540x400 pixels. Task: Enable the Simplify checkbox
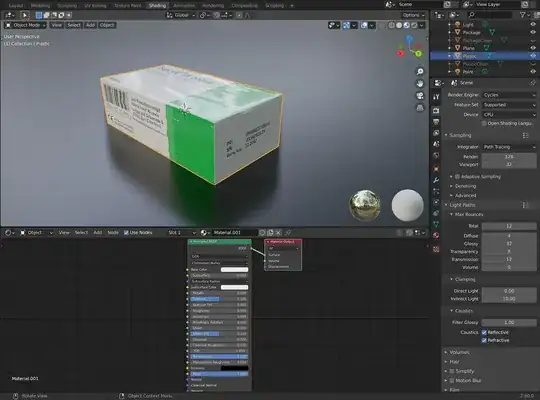[x=452, y=371]
